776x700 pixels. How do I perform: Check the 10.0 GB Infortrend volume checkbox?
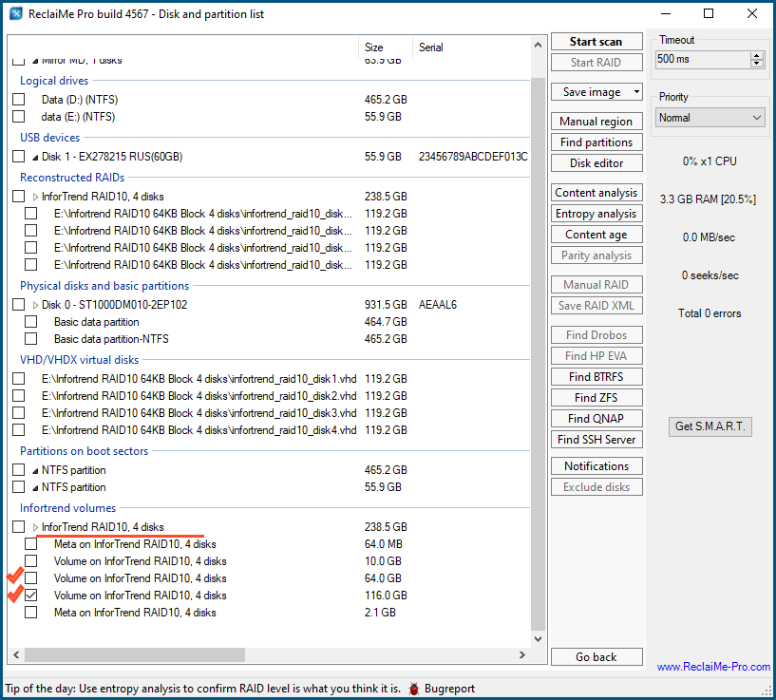[x=30, y=561]
